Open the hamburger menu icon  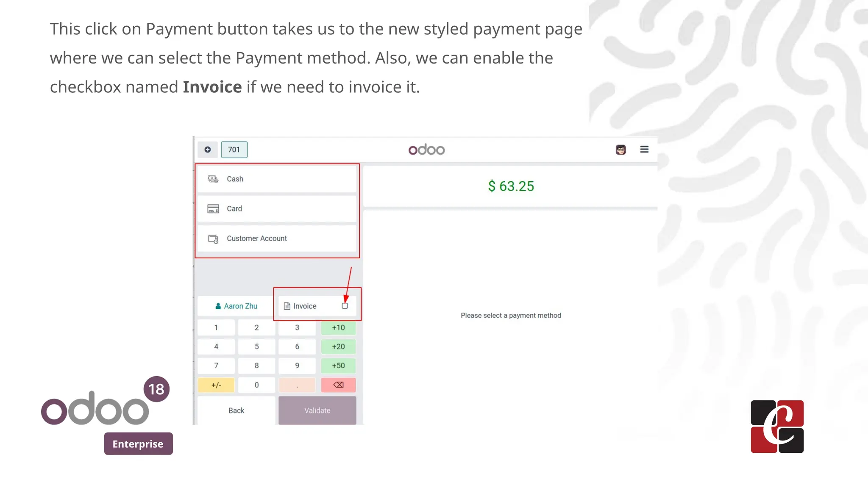coord(644,150)
